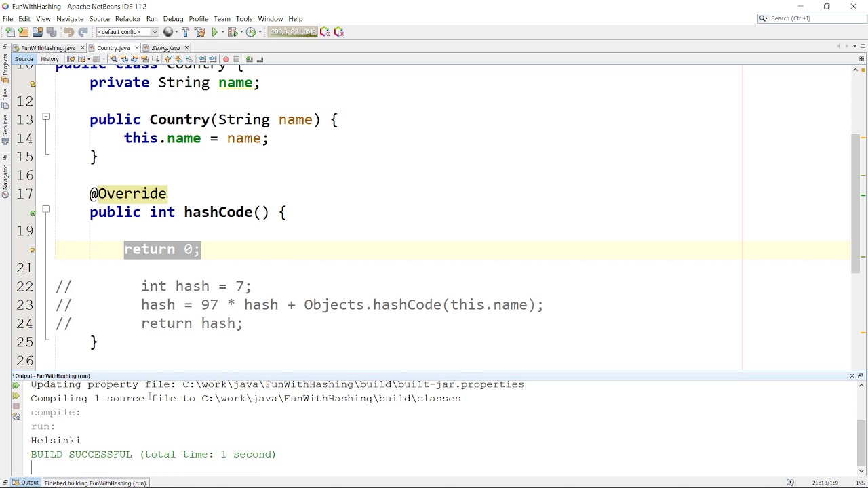The image size is (868, 488).
Task: Click the Undo arrow icon
Action: [x=69, y=32]
